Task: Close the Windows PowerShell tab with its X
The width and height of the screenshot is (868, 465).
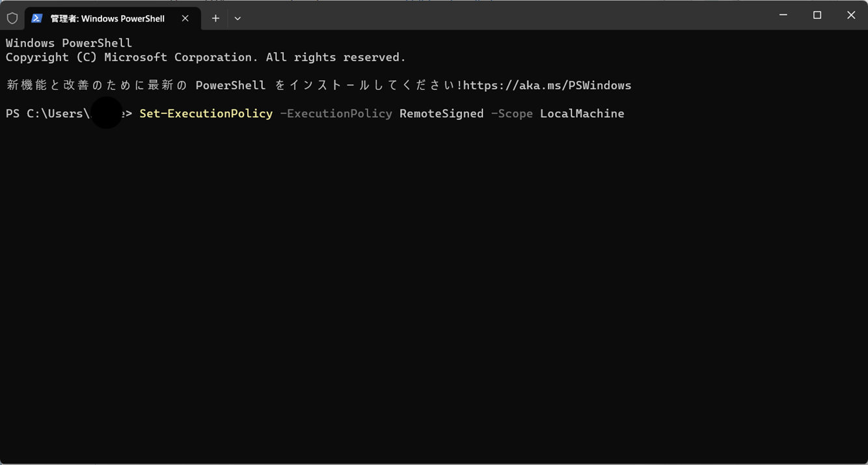Action: pyautogui.click(x=184, y=18)
